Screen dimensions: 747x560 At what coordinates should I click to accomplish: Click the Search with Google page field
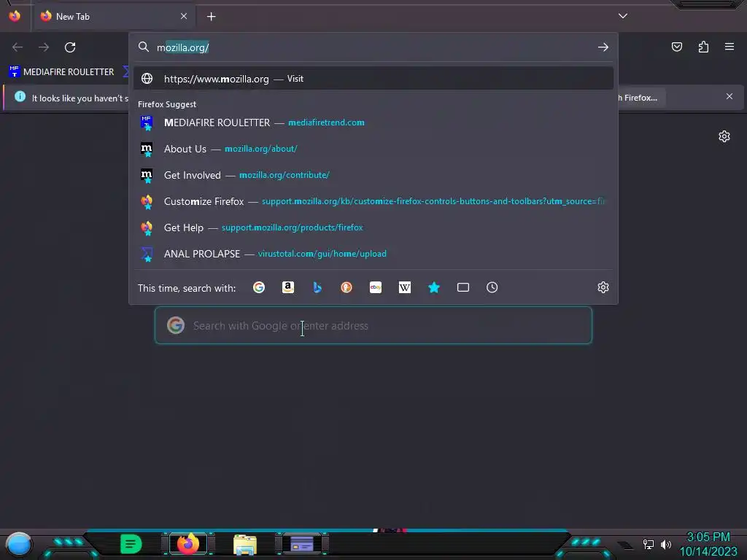(373, 325)
